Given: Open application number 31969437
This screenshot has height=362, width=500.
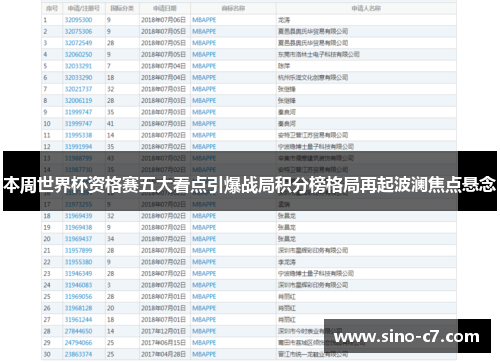Looking at the screenshot, I should (78, 239).
